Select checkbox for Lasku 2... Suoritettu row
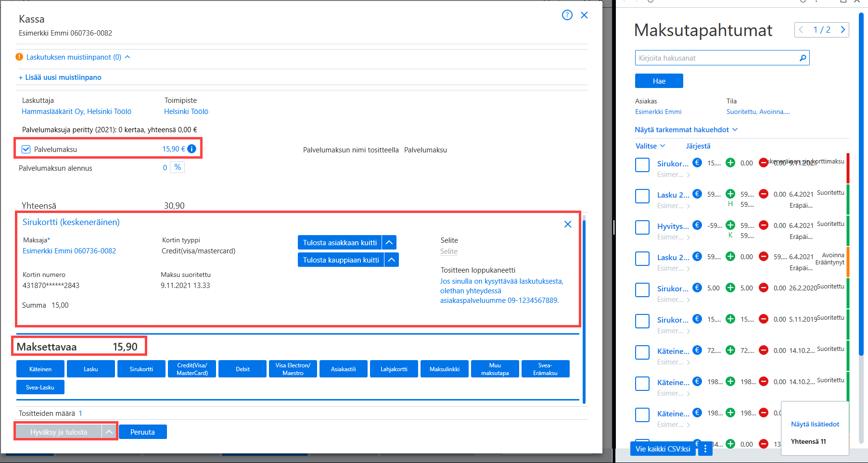This screenshot has width=868, height=463. pyautogui.click(x=642, y=196)
